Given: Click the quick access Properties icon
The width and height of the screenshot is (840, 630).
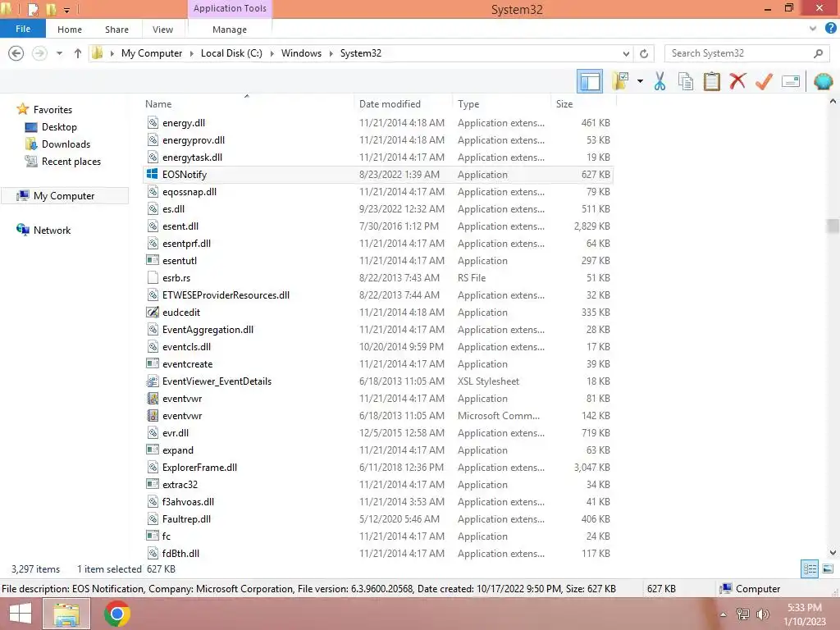Looking at the screenshot, I should tap(33, 9).
